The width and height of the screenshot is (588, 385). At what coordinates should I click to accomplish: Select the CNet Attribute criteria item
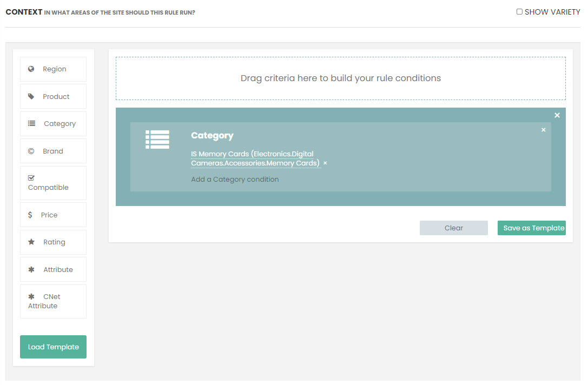[53, 301]
